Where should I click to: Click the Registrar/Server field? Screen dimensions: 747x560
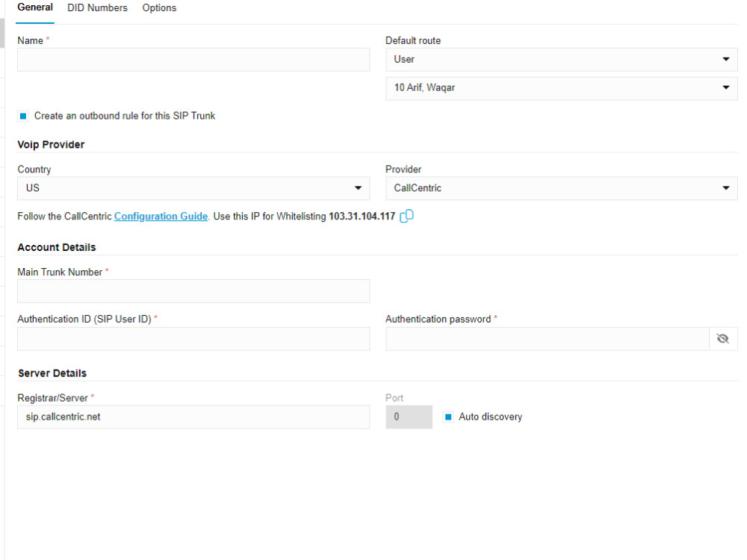coord(193,417)
